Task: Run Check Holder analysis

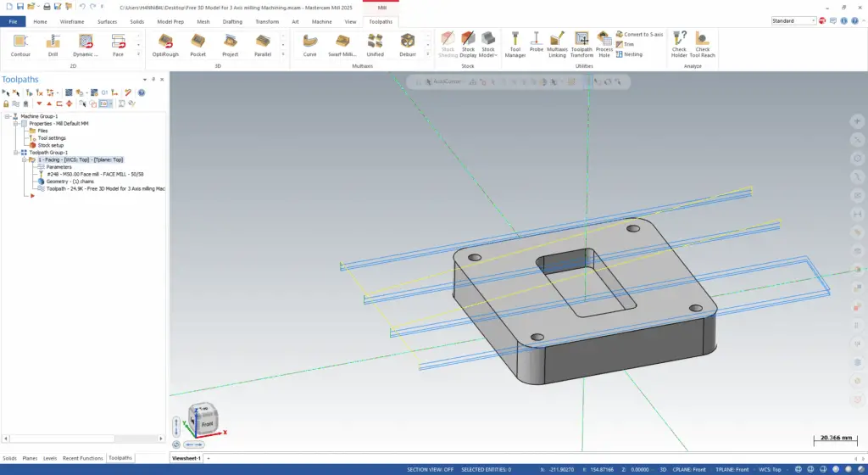Action: pyautogui.click(x=679, y=44)
